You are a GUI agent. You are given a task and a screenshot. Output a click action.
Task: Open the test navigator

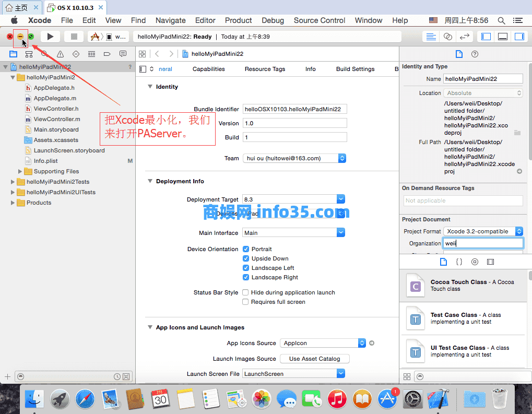[x=76, y=54]
